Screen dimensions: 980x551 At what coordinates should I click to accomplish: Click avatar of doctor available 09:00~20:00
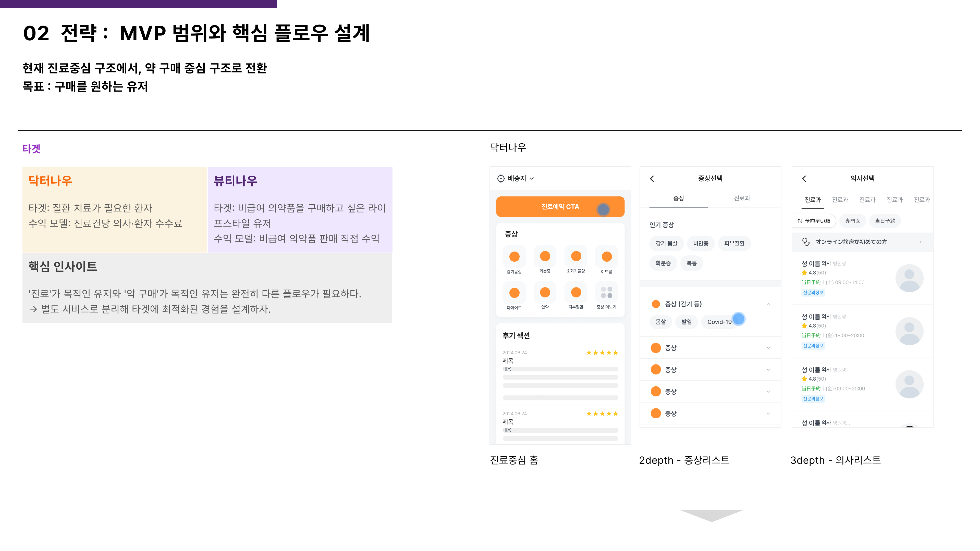tap(909, 384)
